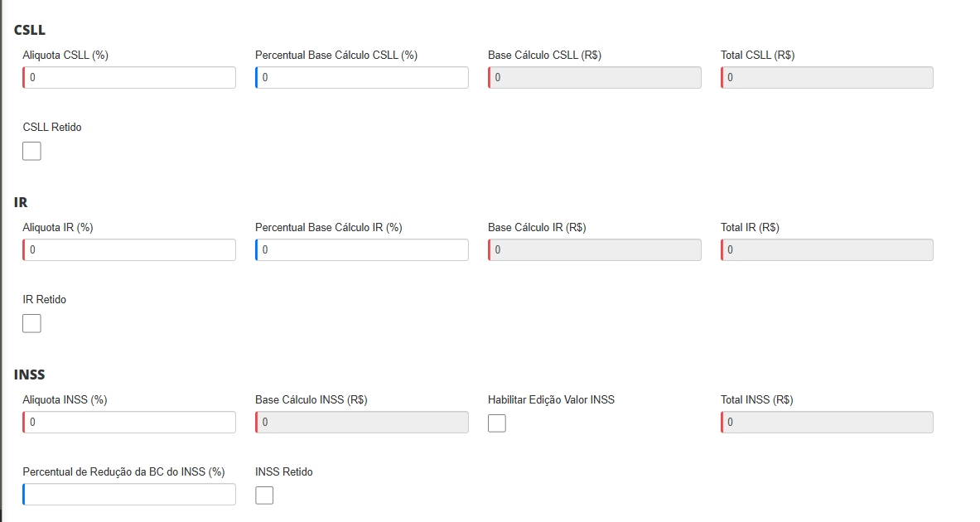
Task: Click the Percentual Base Cálculo IR field
Action: [x=362, y=250]
